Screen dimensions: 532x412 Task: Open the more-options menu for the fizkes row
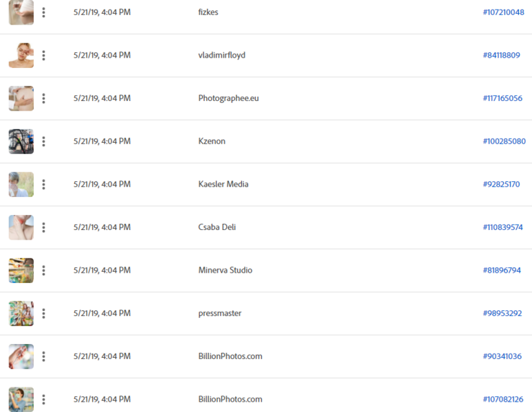point(43,12)
